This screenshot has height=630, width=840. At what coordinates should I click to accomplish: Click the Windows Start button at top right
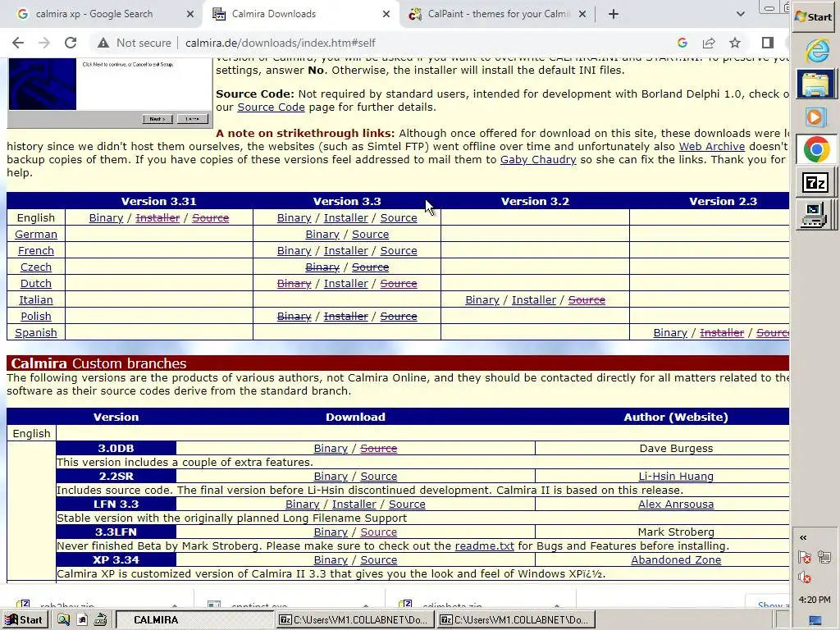tap(814, 16)
